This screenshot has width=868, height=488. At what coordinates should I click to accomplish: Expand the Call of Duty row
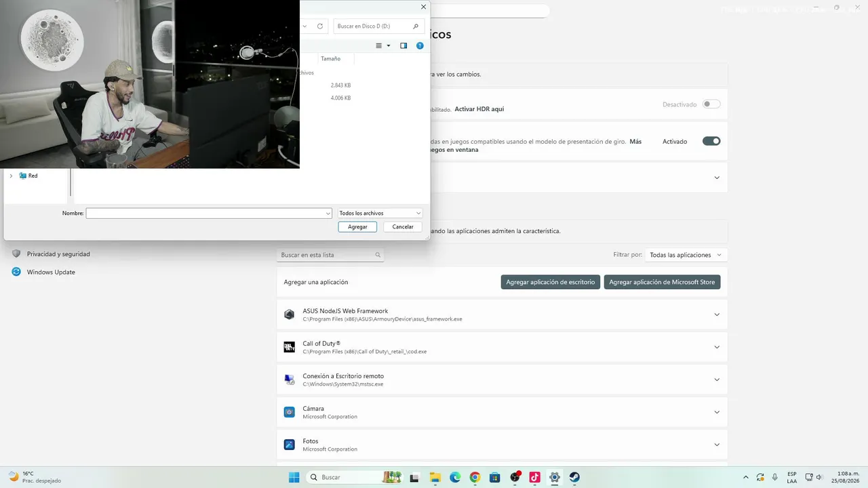coord(717,347)
